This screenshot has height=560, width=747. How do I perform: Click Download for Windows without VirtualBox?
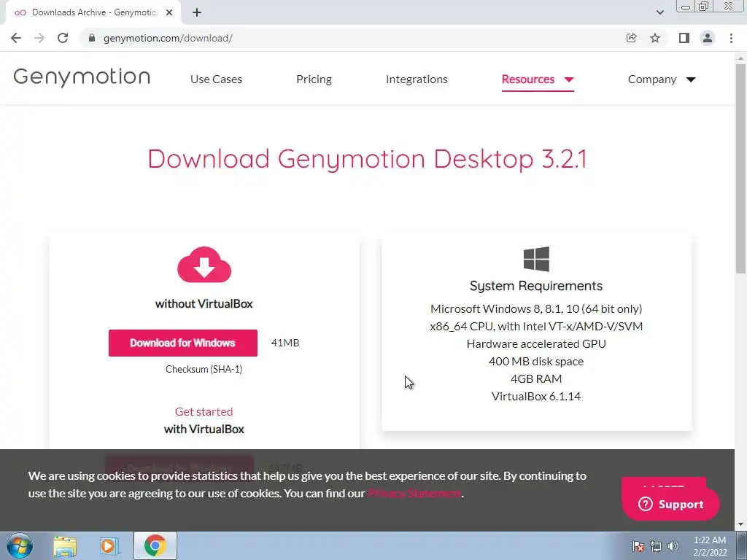[183, 343]
